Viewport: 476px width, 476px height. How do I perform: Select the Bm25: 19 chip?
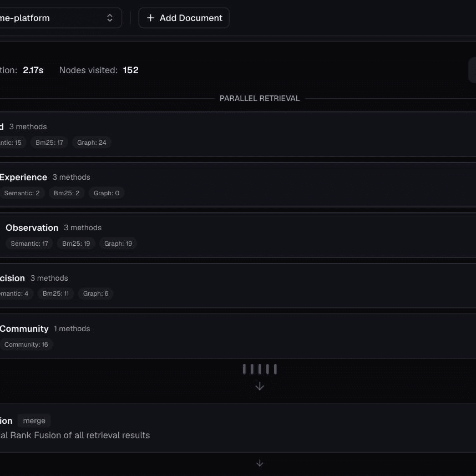pyautogui.click(x=76, y=244)
